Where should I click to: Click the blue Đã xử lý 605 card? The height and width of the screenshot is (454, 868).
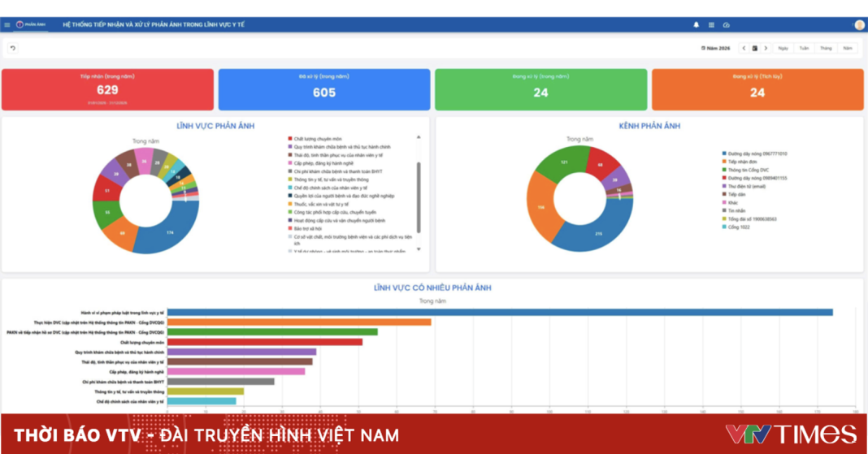coord(323,89)
